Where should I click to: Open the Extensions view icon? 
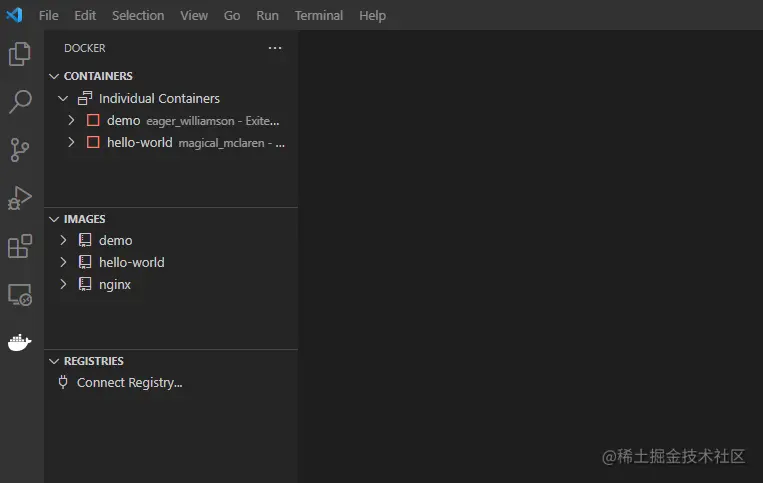19,246
